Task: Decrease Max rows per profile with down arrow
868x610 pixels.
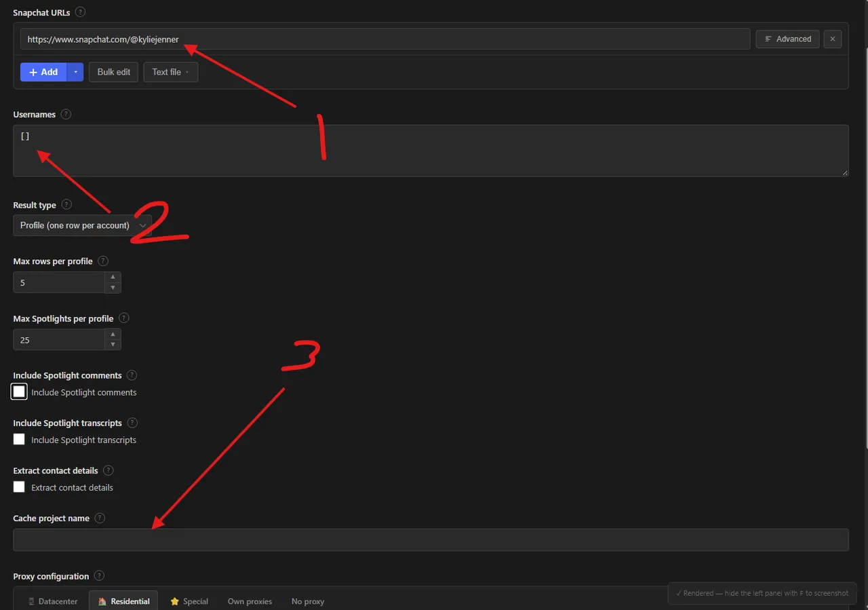Action: [x=113, y=288]
